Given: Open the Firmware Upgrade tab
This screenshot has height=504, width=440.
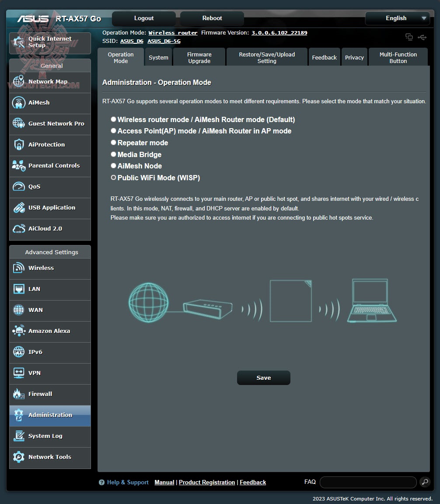Looking at the screenshot, I should [x=199, y=58].
